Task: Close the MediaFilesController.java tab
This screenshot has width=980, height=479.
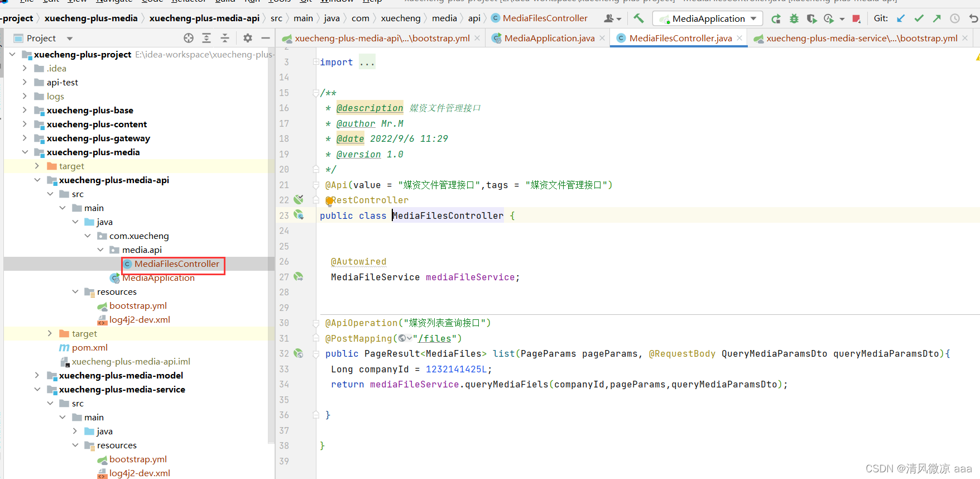Action: point(739,38)
